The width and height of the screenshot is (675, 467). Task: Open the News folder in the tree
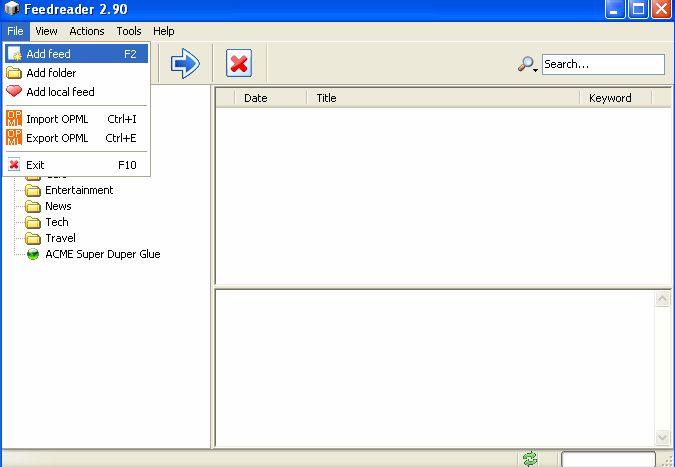coord(58,206)
